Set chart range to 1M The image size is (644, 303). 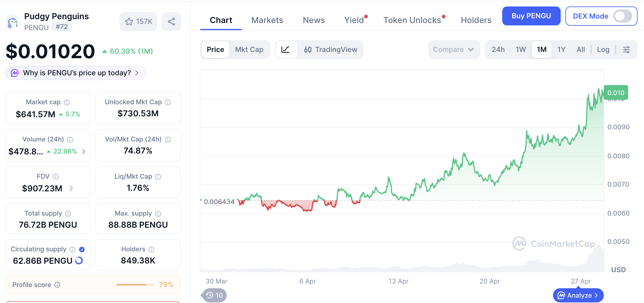coord(542,50)
